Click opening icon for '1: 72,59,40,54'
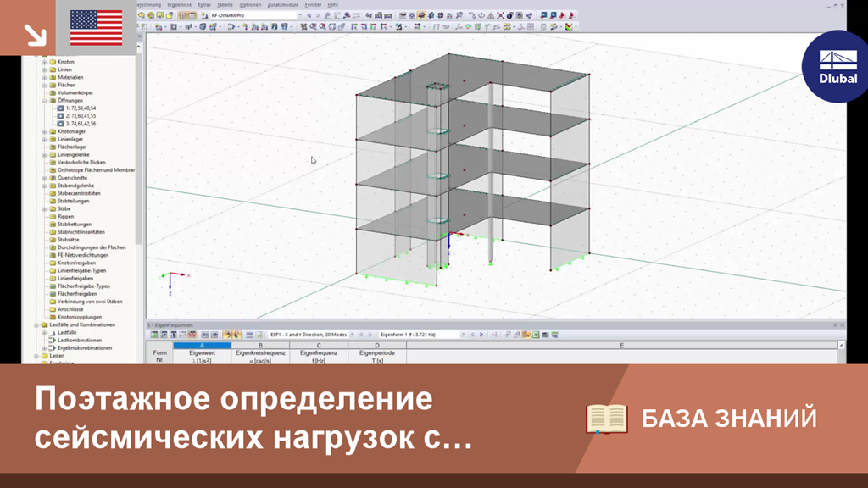 61,108
